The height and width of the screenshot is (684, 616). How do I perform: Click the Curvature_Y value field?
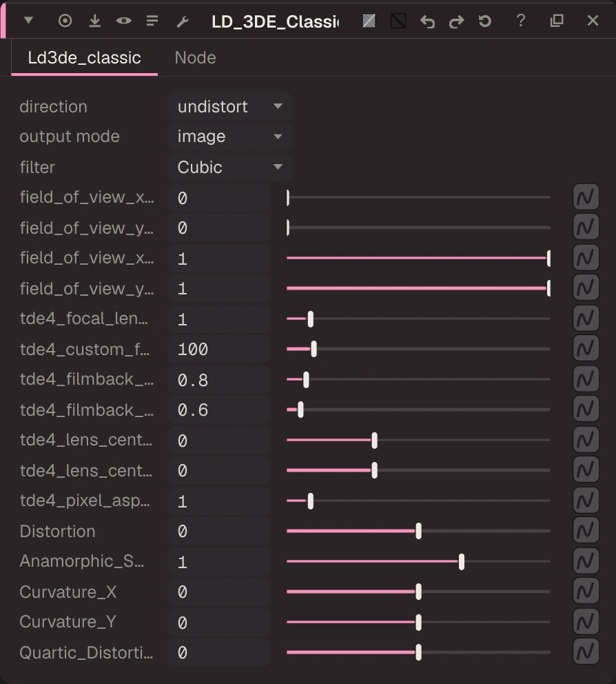(x=219, y=622)
